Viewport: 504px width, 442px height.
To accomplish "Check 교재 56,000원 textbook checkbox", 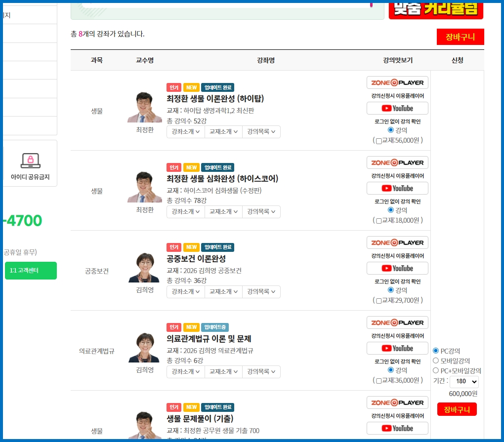I will point(378,141).
